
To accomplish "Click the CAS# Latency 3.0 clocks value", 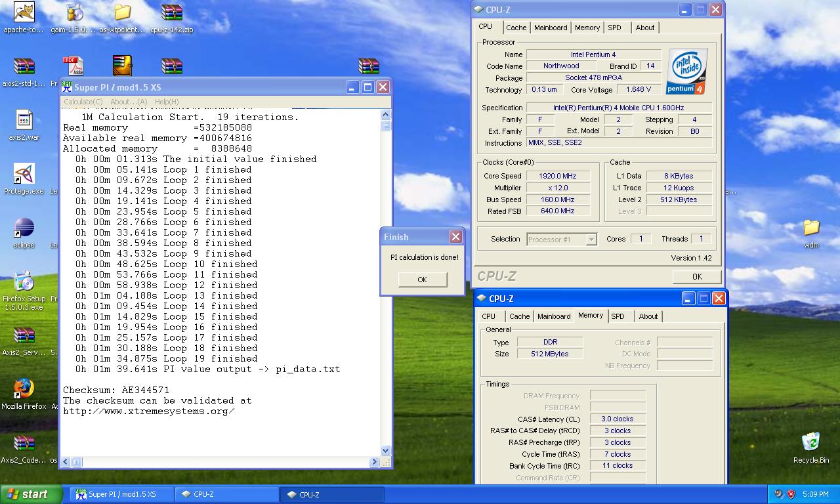I will pyautogui.click(x=618, y=419).
